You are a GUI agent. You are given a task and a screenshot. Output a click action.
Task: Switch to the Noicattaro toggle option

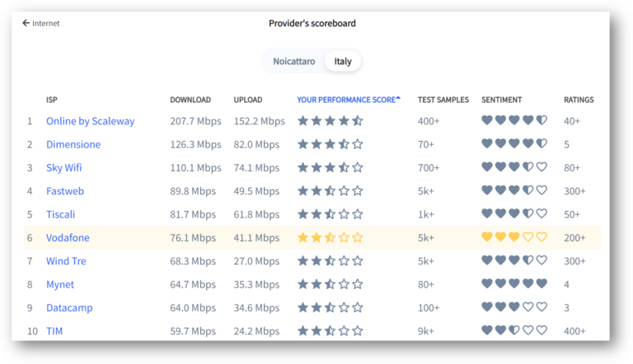294,62
